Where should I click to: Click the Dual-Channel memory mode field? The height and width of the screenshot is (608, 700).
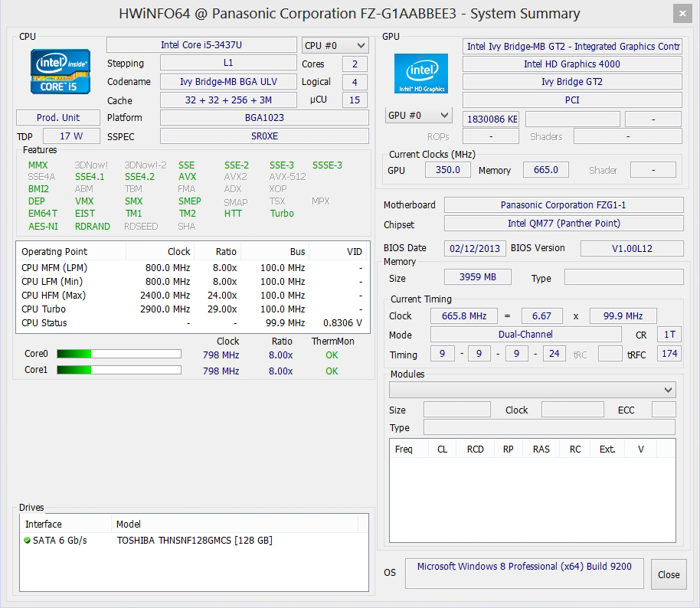coord(525,335)
